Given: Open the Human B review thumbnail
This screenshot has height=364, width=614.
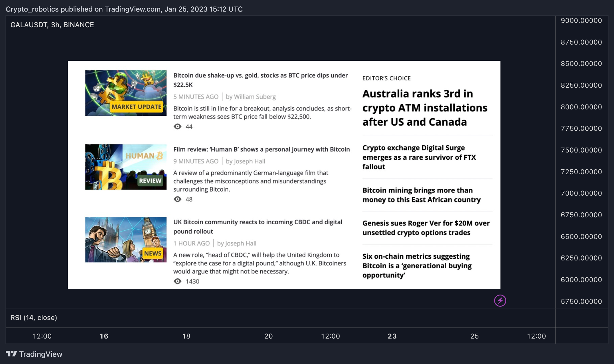Looking at the screenshot, I should click(x=126, y=167).
